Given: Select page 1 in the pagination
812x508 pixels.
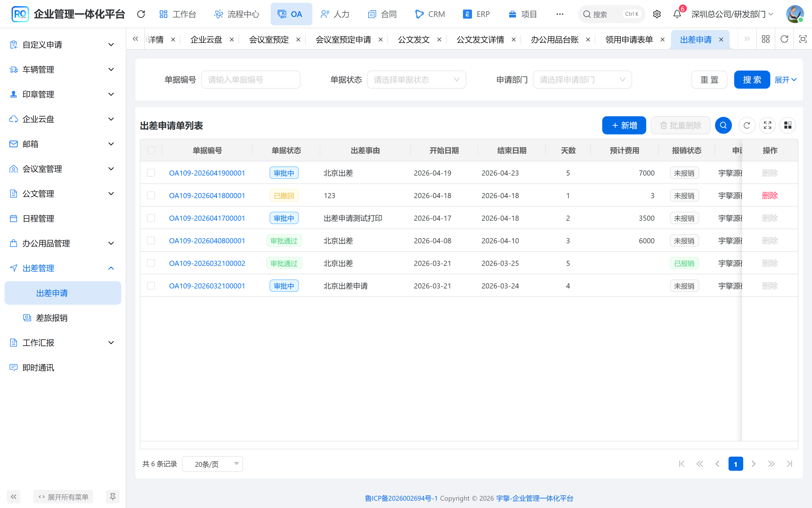Looking at the screenshot, I should 736,464.
